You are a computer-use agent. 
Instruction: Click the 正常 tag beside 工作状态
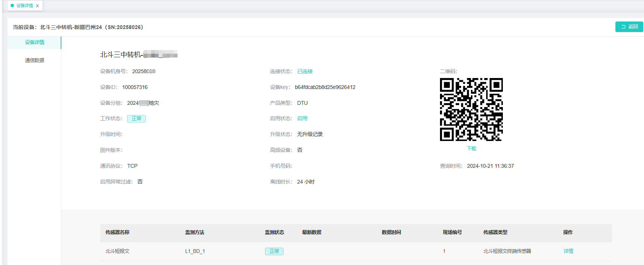coord(136,119)
